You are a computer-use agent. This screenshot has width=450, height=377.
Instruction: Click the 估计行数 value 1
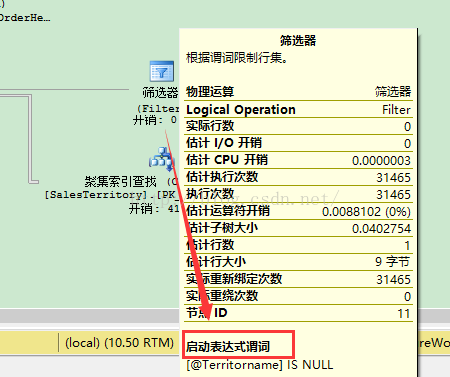[x=407, y=246]
